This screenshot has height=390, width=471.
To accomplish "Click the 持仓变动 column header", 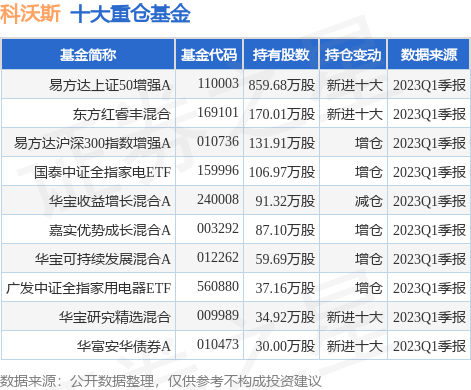I will pos(353,55).
